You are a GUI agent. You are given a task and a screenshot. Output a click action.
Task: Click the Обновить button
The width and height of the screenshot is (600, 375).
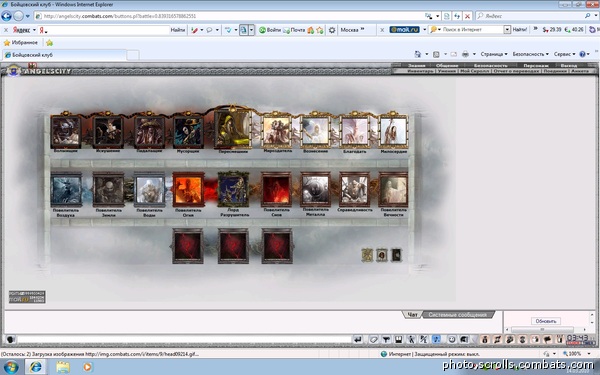click(x=546, y=321)
